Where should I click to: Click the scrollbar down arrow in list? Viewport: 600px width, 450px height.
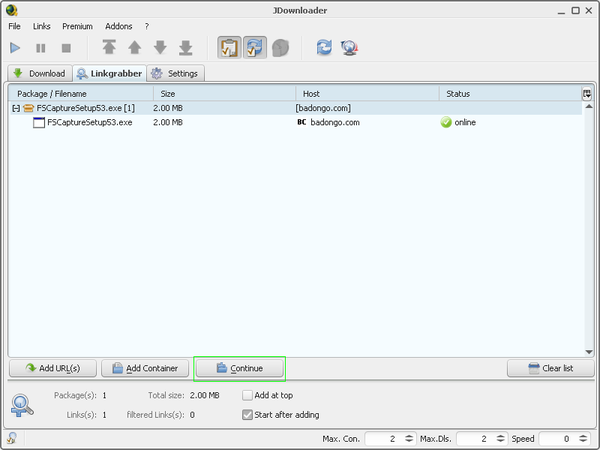pyautogui.click(x=589, y=352)
